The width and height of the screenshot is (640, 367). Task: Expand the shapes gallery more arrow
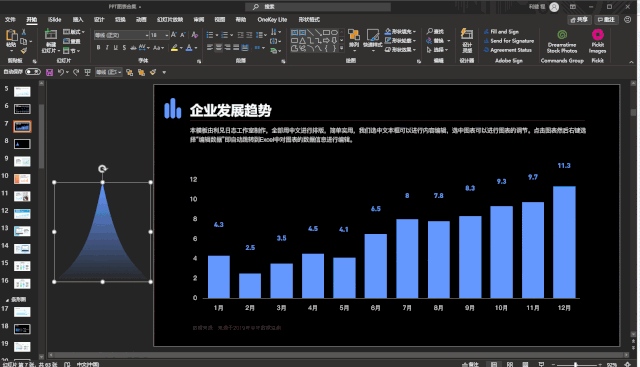[x=342, y=49]
